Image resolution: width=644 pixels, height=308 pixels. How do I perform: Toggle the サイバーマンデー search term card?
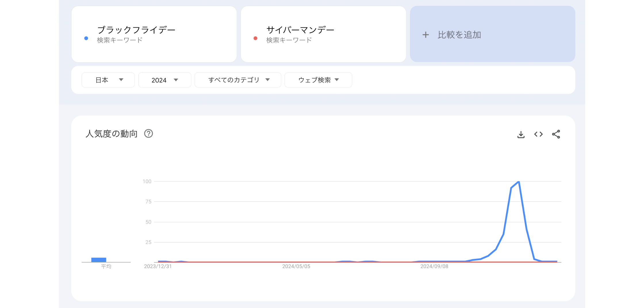(323, 34)
